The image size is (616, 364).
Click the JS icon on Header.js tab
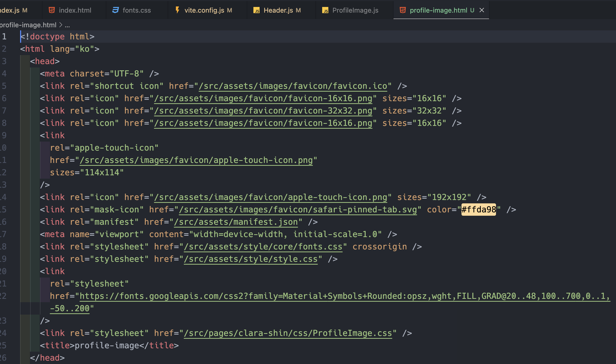pos(256,10)
